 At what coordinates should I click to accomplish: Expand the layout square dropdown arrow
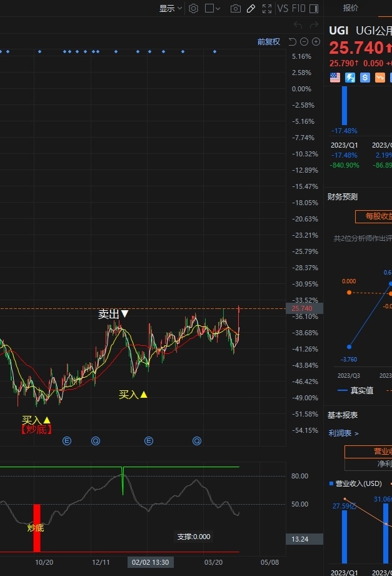click(x=218, y=8)
